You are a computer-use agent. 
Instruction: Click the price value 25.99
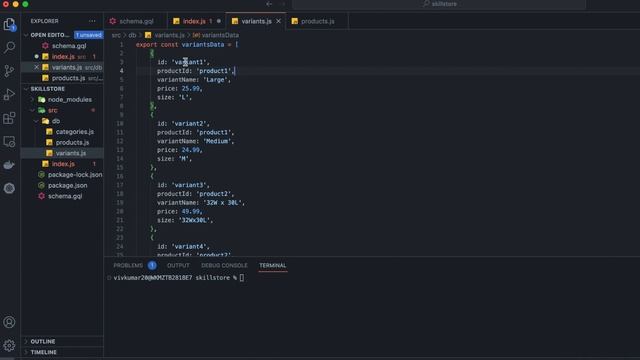click(x=191, y=89)
